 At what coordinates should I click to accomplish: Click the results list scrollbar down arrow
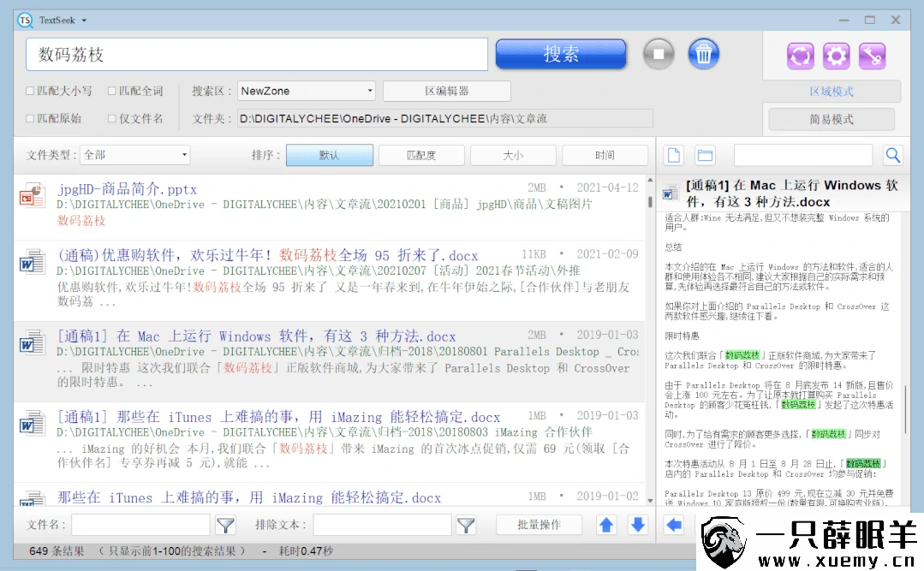[x=650, y=500]
